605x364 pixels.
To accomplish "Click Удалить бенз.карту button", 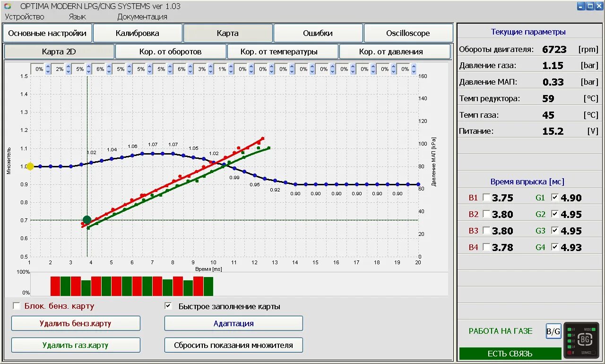I will 76,323.
